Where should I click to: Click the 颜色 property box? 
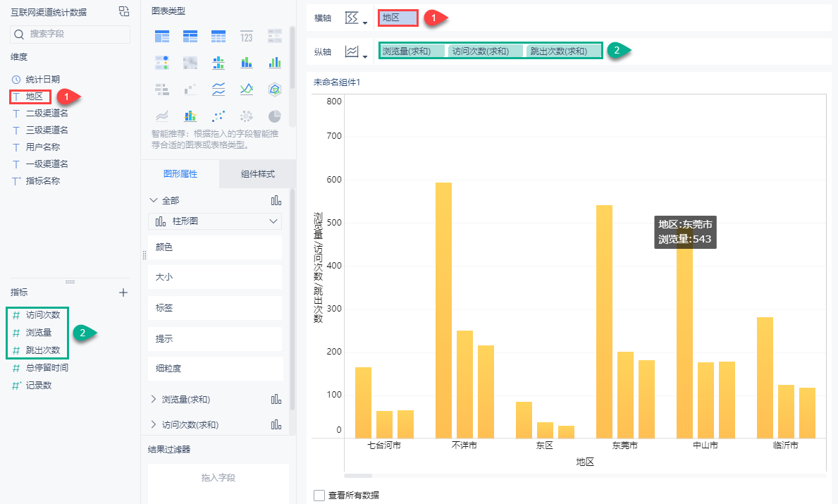point(215,247)
